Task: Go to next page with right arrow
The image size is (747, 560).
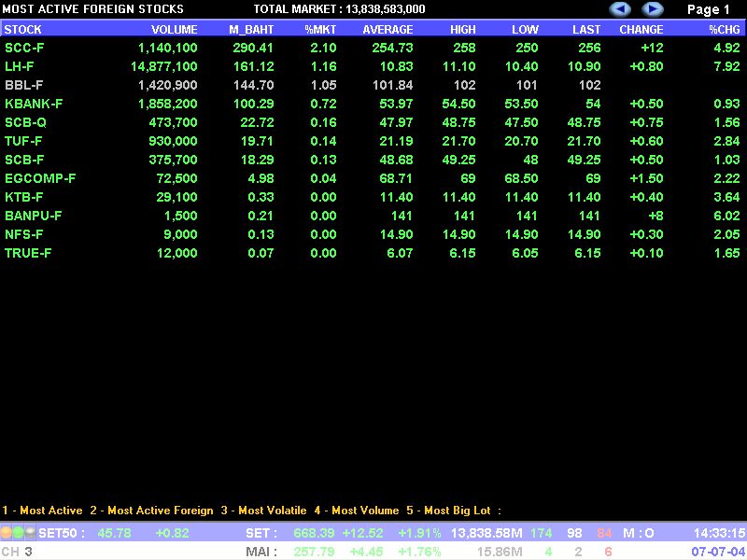Action: tap(653, 9)
